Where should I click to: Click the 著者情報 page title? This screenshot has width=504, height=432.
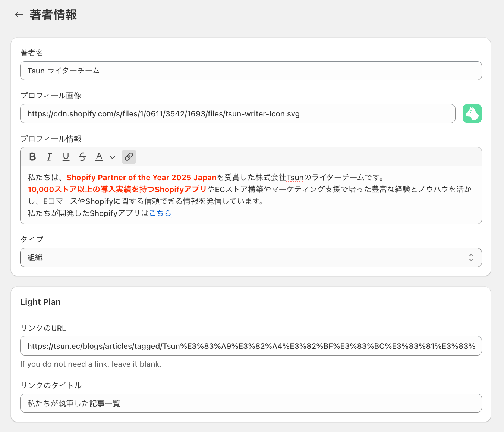pyautogui.click(x=53, y=15)
